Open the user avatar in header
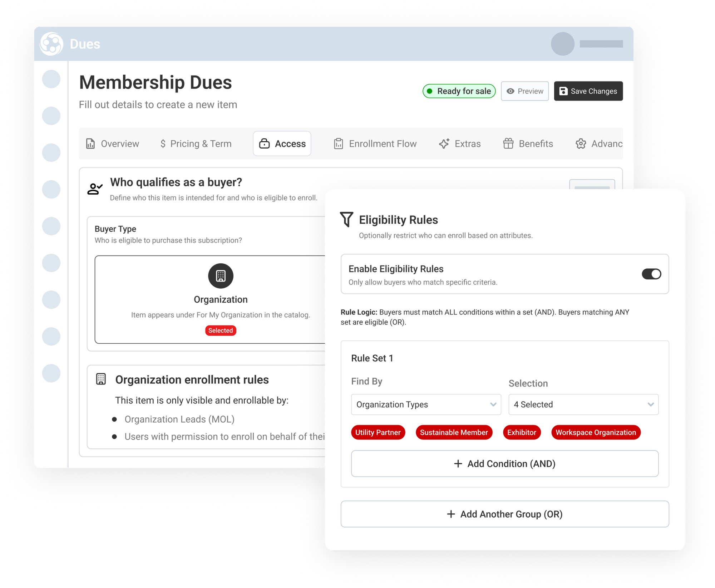 (x=562, y=44)
